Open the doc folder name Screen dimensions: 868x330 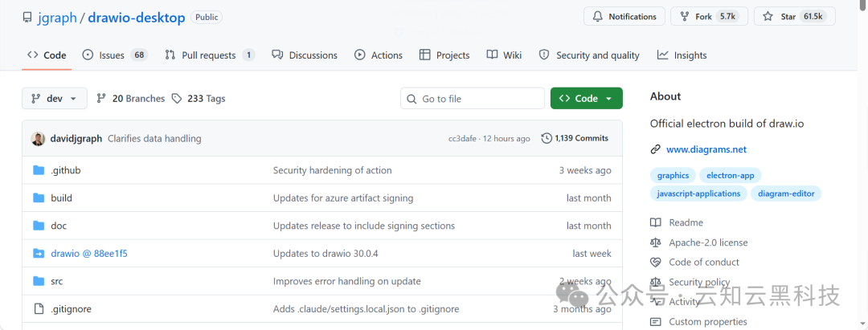pyautogui.click(x=59, y=226)
